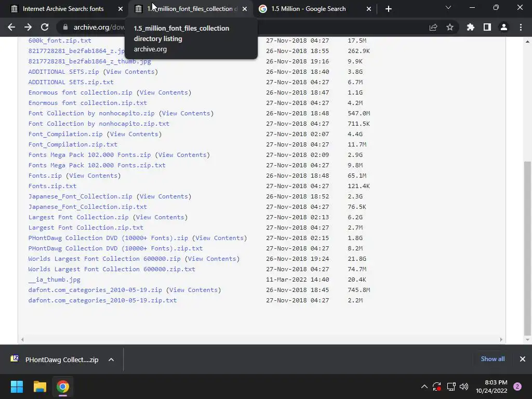
Task: View Contents of Fonts.zip
Action: coord(94,176)
